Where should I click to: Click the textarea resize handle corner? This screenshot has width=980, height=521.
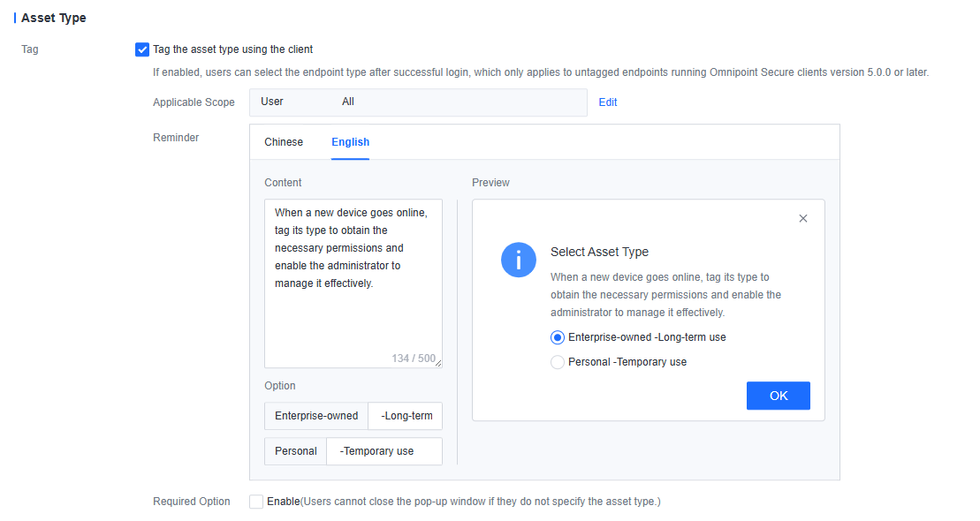pos(439,364)
